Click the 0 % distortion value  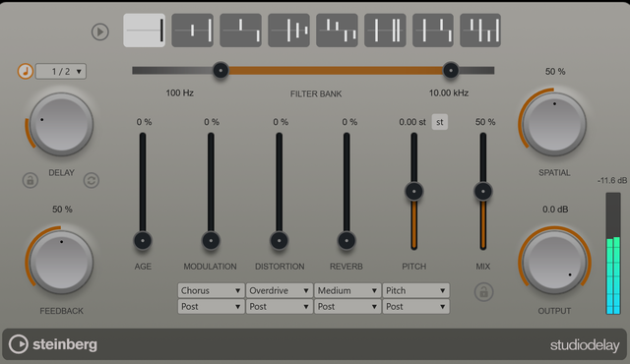(281, 122)
